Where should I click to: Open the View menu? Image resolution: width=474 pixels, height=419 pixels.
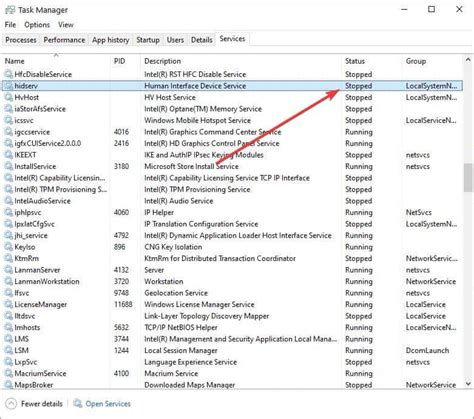pyautogui.click(x=66, y=25)
